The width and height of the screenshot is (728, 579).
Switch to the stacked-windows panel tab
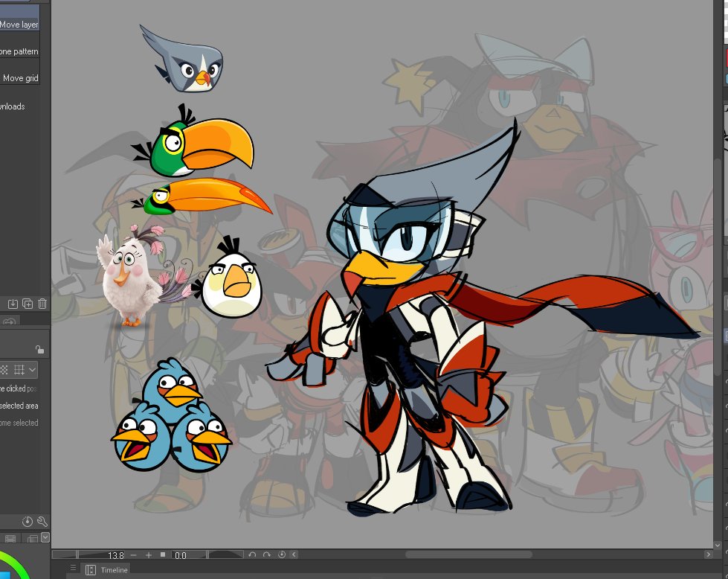tap(33, 539)
